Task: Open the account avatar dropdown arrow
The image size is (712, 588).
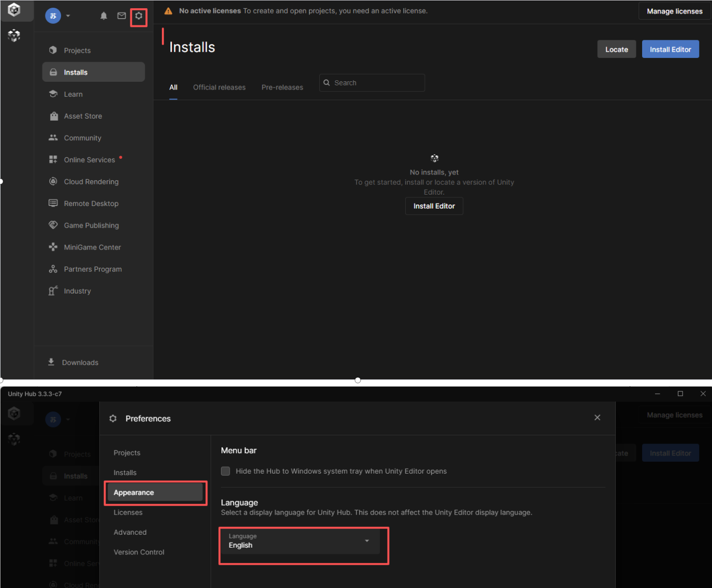Action: [x=68, y=16]
